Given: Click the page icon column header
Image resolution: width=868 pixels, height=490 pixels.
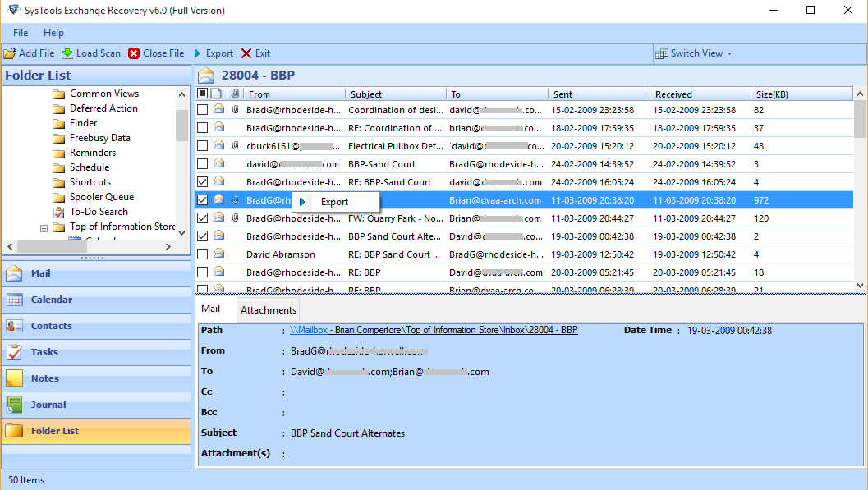Looking at the screenshot, I should pos(217,94).
